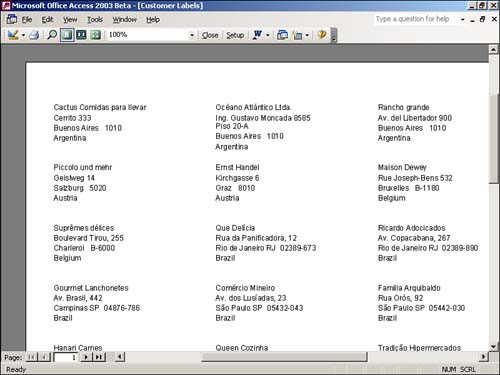Click address line 'Av. Copacabana, 267'
The height and width of the screenshot is (375, 500).
414,238
